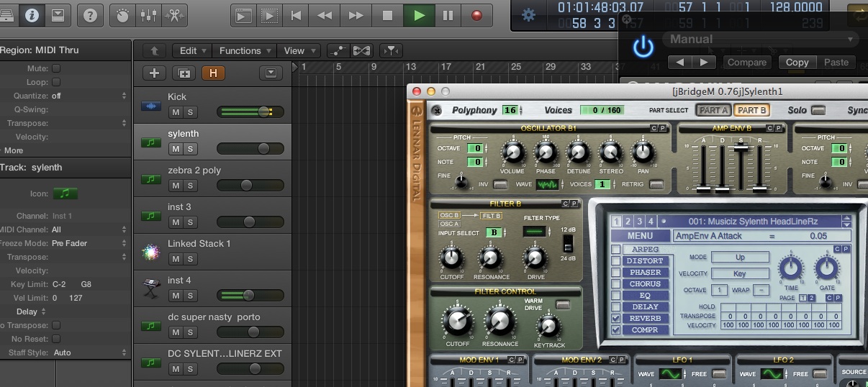Open the DELAY effect tab
Image resolution: width=868 pixels, height=387 pixels.
(x=645, y=307)
